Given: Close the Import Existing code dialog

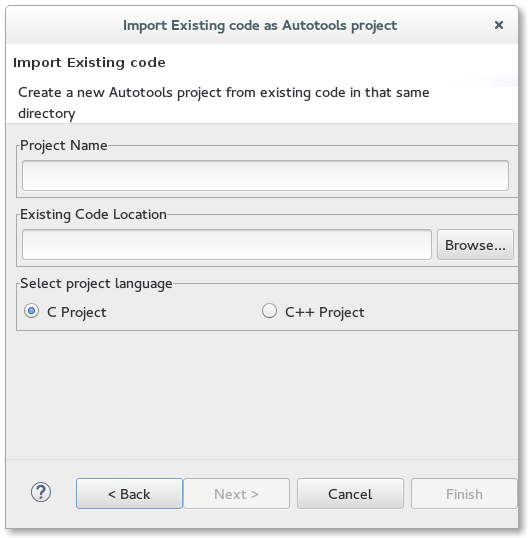Looking at the screenshot, I should [x=498, y=25].
